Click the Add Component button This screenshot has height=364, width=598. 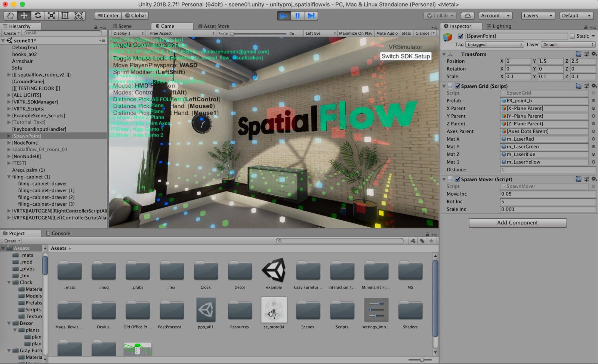(518, 223)
